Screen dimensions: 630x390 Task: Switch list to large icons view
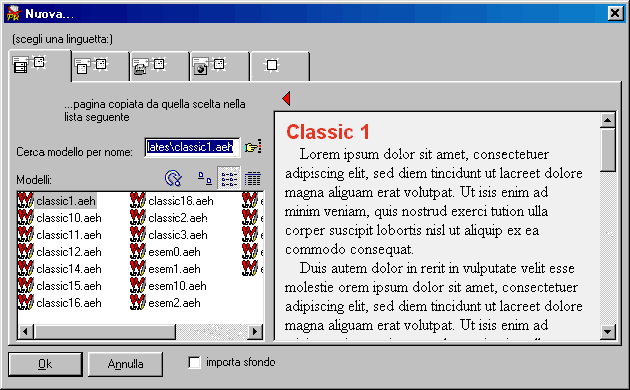coord(205,178)
